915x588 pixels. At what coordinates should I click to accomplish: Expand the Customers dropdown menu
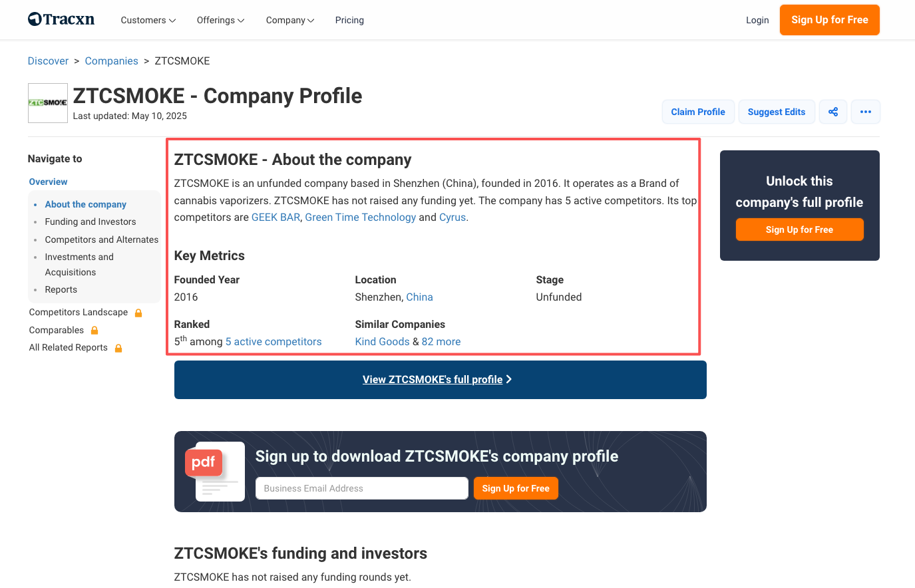click(148, 20)
